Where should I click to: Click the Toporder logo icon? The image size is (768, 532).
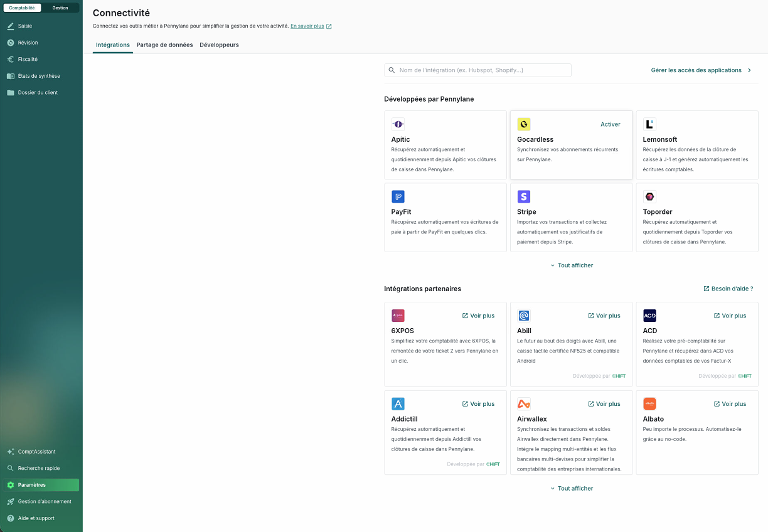(649, 197)
